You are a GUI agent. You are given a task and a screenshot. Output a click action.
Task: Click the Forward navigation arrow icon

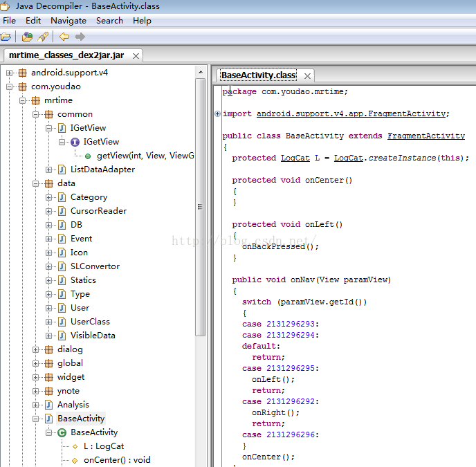80,37
